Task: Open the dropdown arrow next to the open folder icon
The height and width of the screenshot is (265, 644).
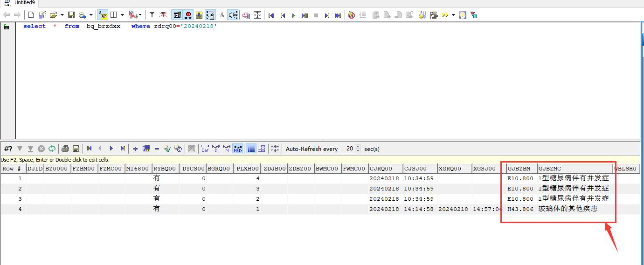Action: pos(62,15)
